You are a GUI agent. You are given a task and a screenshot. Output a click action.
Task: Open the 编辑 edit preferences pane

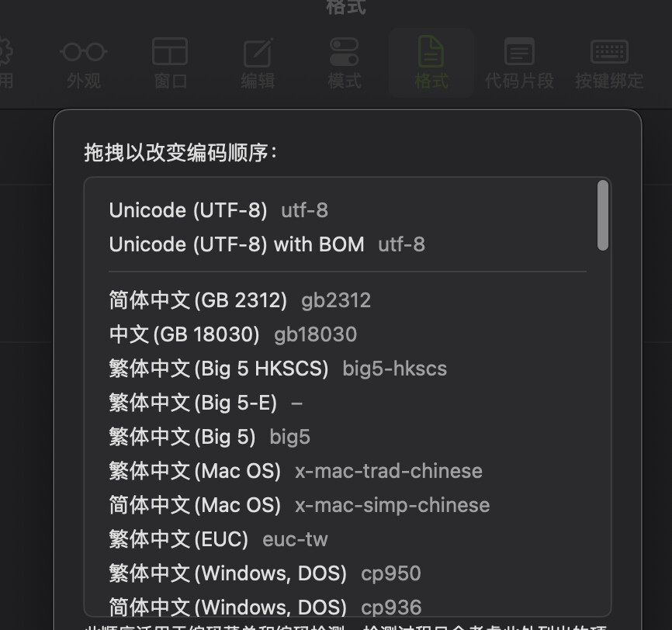coord(258,64)
